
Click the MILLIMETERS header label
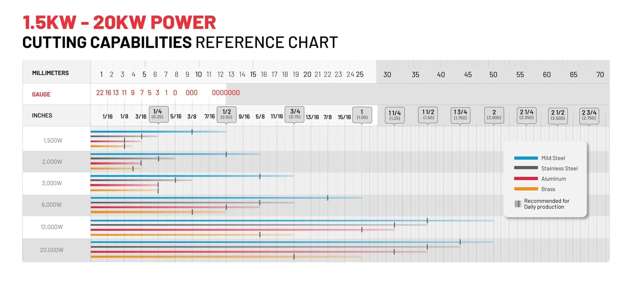point(51,73)
